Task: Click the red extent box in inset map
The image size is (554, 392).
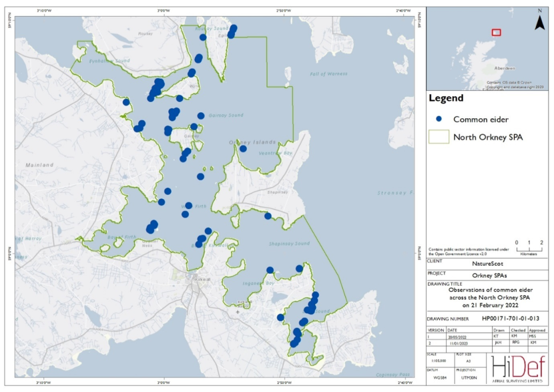Action: (x=497, y=33)
